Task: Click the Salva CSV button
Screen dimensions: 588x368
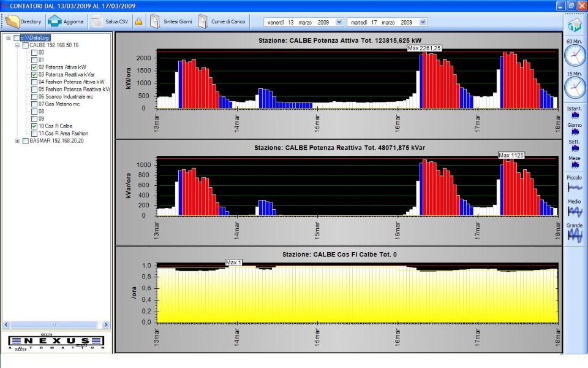Action: [x=110, y=21]
